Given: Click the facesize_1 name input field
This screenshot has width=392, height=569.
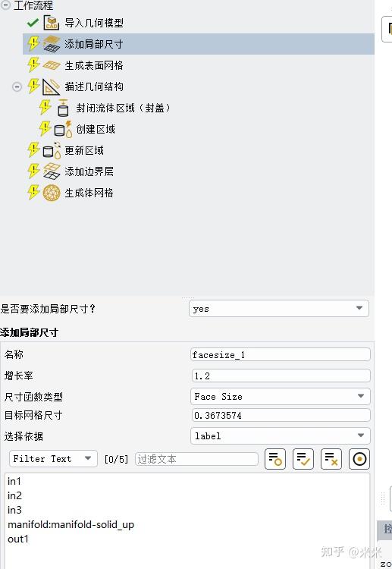Looking at the screenshot, I should [281, 354].
